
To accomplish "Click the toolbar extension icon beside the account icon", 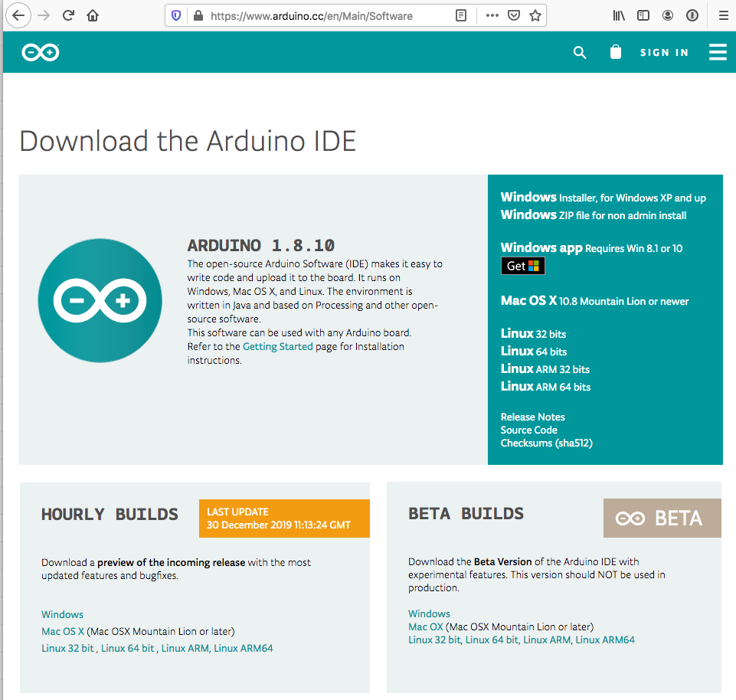I will pos(692,16).
